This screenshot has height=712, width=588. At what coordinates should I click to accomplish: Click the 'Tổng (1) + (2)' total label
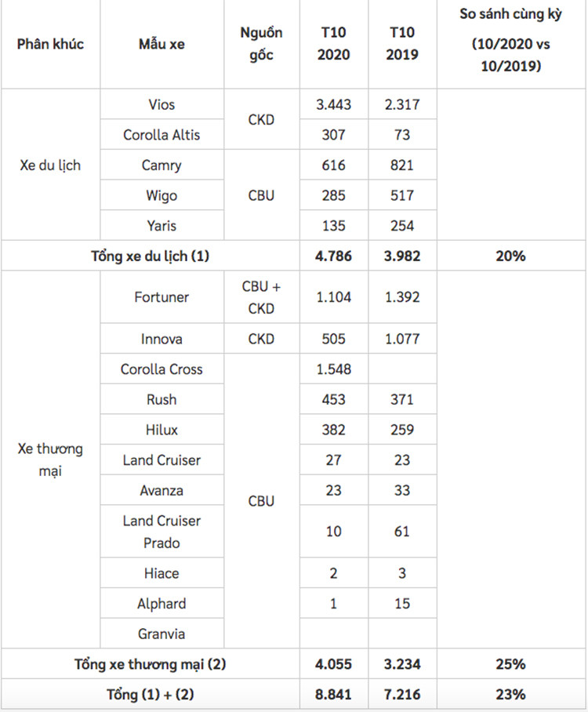tap(150, 695)
